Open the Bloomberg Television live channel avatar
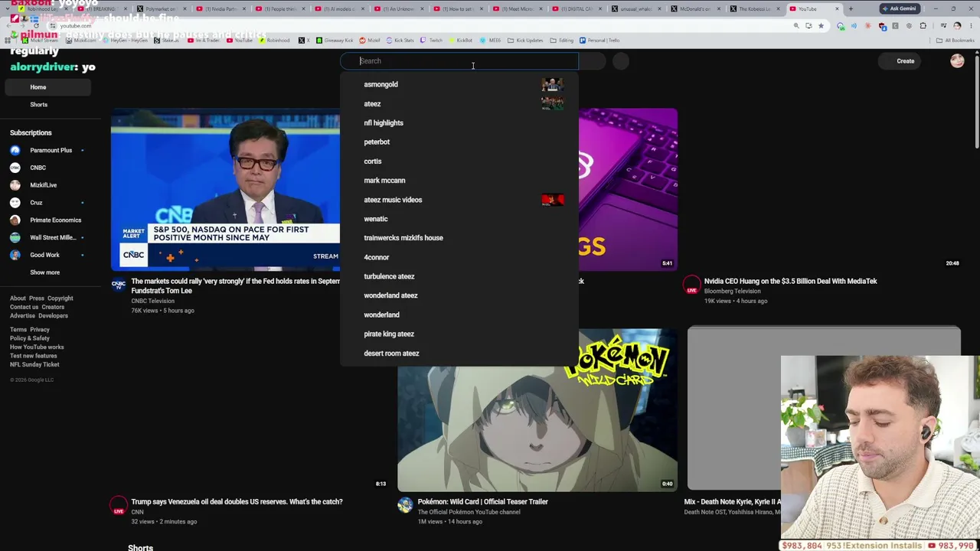Viewport: 980px width, 551px height. (x=691, y=285)
